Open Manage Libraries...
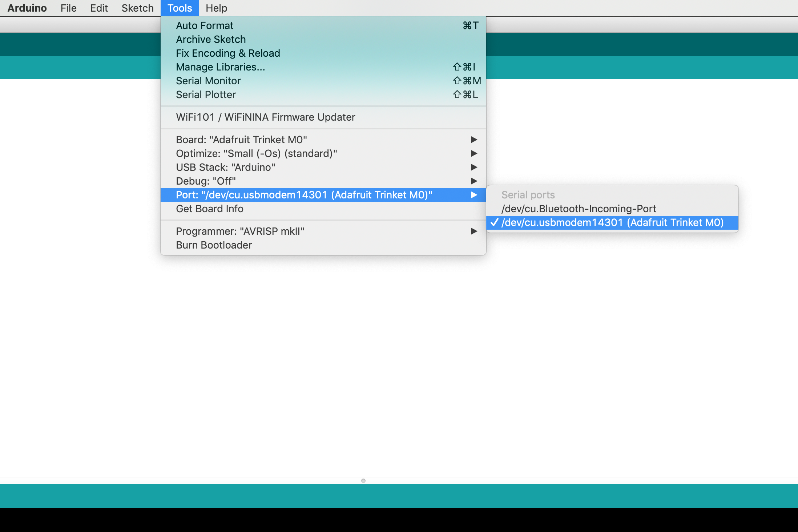 click(x=220, y=67)
